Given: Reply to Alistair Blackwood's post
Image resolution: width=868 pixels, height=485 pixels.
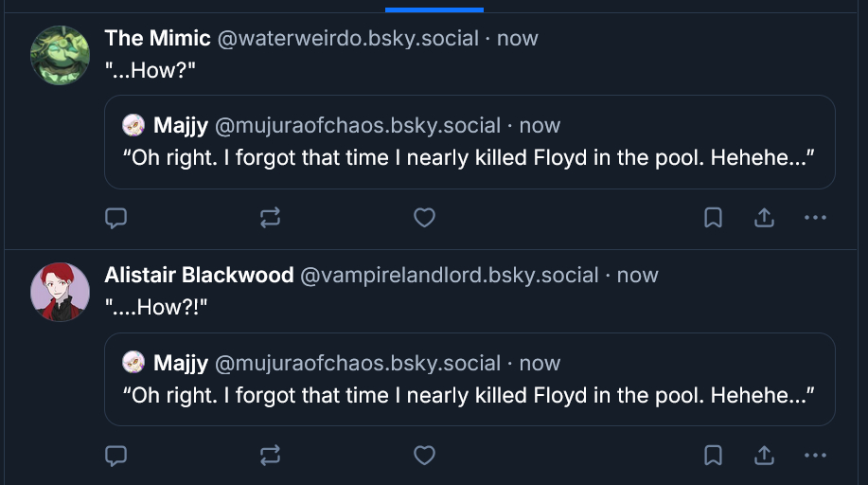Looking at the screenshot, I should 115,456.
